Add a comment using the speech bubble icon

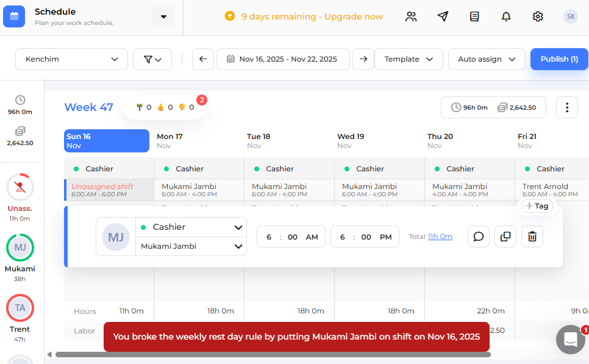coord(478,237)
